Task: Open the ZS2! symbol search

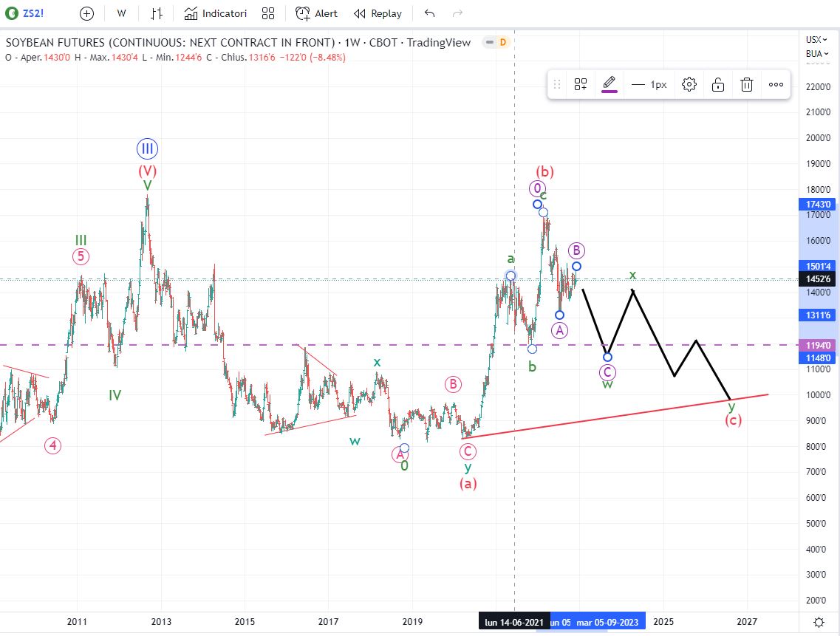Action: pyautogui.click(x=25, y=13)
